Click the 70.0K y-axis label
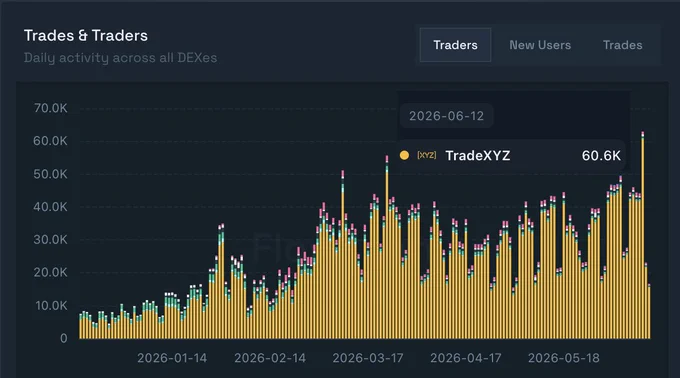Image resolution: width=680 pixels, height=378 pixels. click(x=51, y=108)
